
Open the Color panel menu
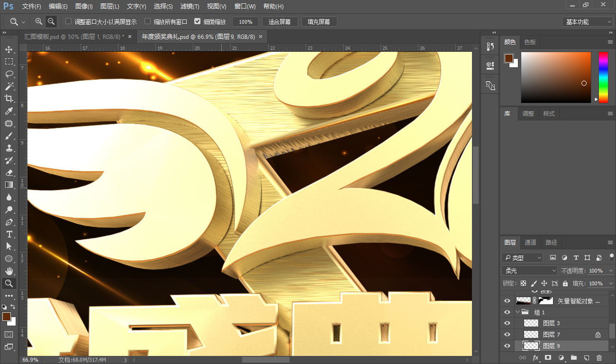click(610, 42)
